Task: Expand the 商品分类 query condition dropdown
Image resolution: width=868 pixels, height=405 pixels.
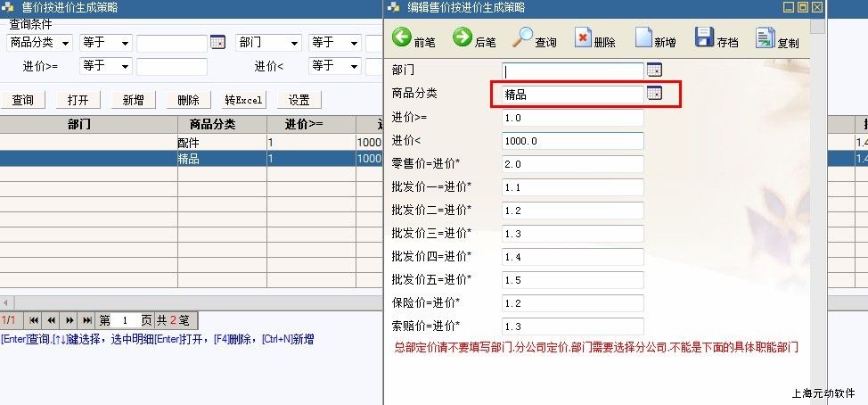Action: click(66, 43)
